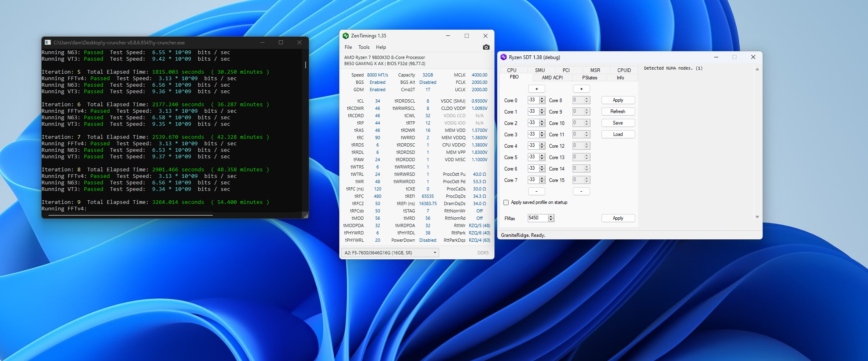Click the Ryzen SDT title bar icon
This screenshot has width=868, height=361.
[x=504, y=57]
